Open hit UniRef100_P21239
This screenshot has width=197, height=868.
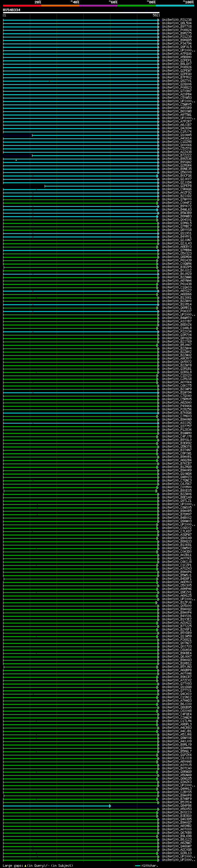pyautogui.click(x=177, y=37)
